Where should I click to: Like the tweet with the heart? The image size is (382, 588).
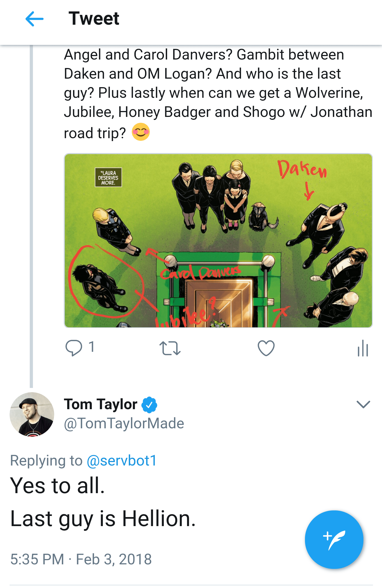266,348
